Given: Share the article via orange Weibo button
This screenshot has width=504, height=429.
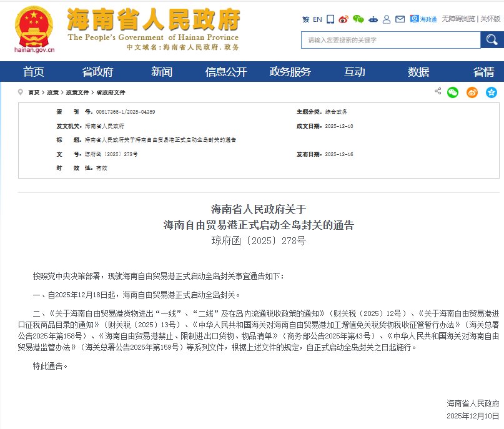Looking at the screenshot, I should click(472, 92).
